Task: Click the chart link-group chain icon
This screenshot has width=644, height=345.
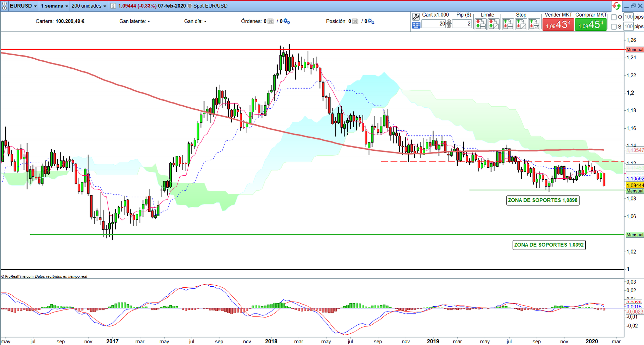Action: click(x=4, y=6)
